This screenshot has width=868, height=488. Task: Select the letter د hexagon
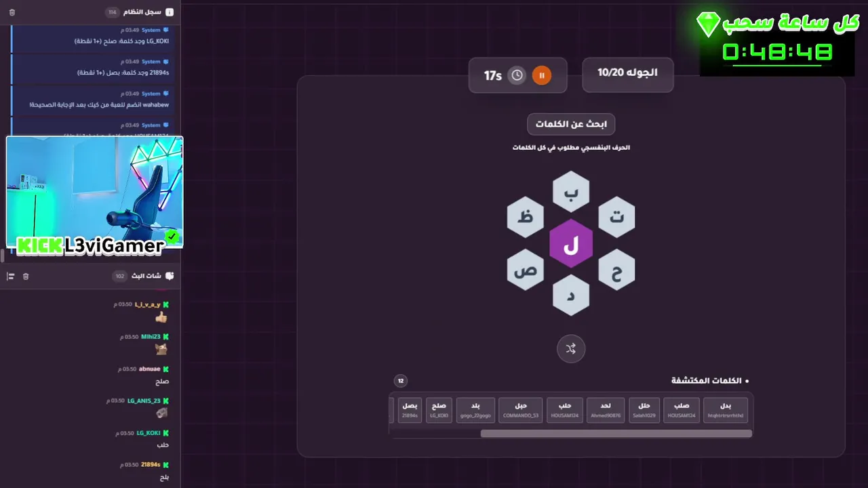[x=571, y=296]
